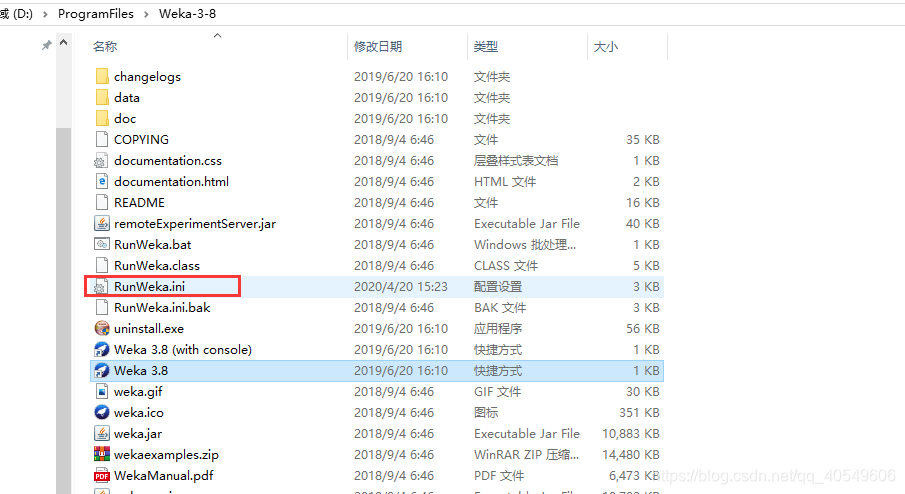
Task: Select the COPYING file name
Action: [x=141, y=140]
